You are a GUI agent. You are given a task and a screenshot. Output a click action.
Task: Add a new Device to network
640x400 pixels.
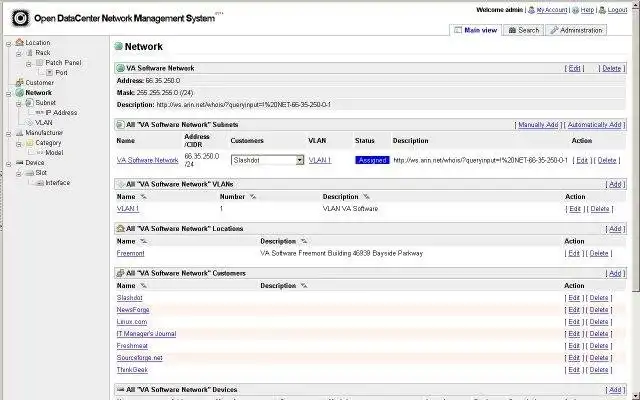point(615,390)
